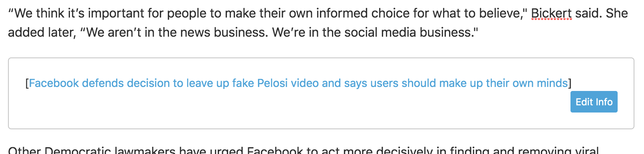The height and width of the screenshot is (154, 644).
Task: Click the word 'said' after Bickert
Action: pyautogui.click(x=589, y=14)
